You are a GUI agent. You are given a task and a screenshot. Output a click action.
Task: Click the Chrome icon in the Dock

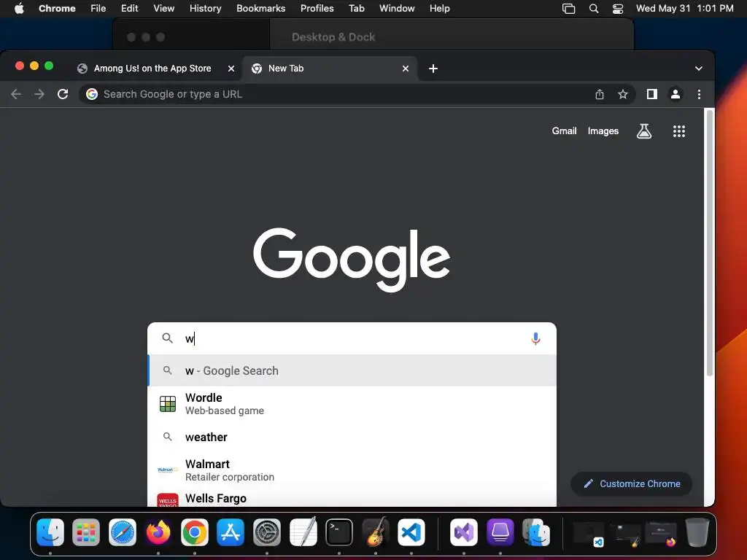[x=194, y=532]
